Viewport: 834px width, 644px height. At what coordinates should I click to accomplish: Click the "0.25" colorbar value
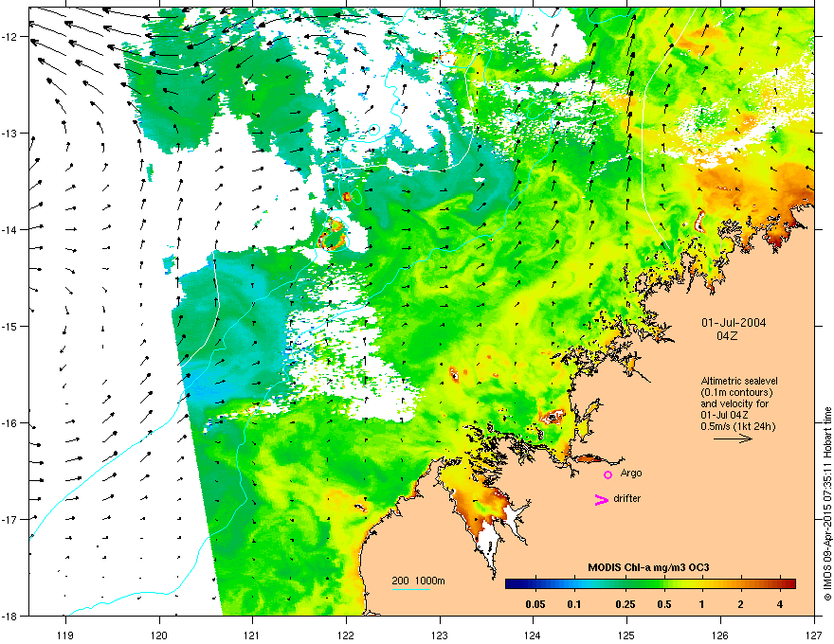[625, 604]
